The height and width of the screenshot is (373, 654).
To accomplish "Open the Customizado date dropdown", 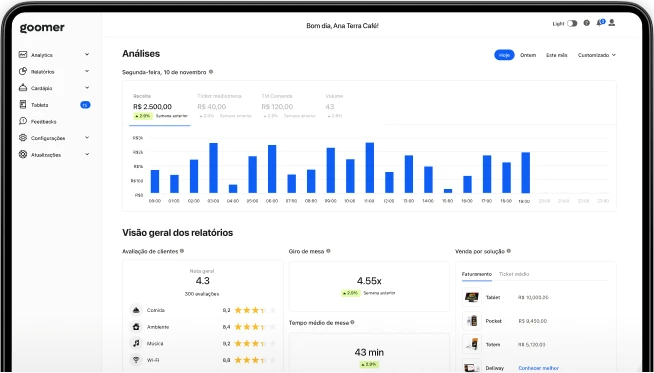I will click(x=596, y=55).
